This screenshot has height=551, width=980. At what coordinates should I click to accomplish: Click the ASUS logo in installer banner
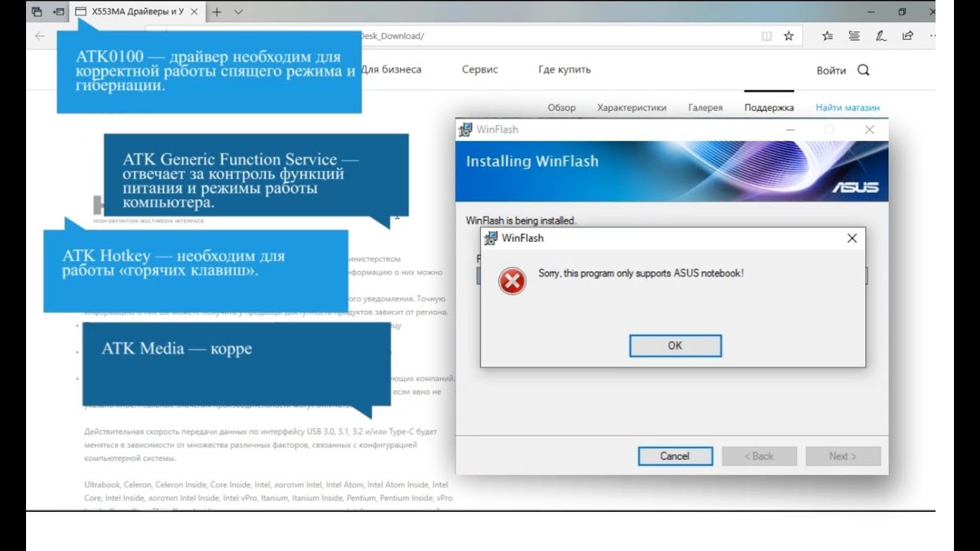(x=856, y=187)
